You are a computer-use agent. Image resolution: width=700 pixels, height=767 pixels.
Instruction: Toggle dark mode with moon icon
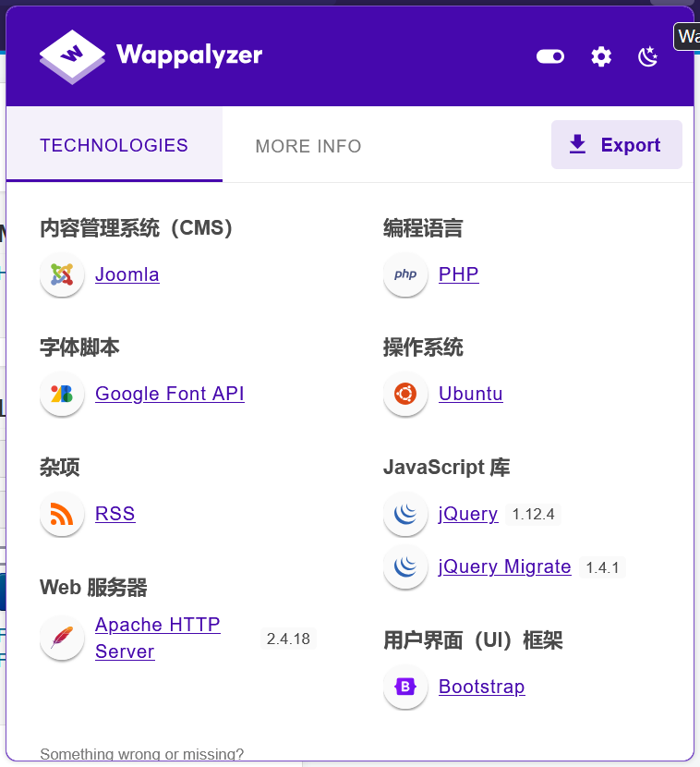648,57
